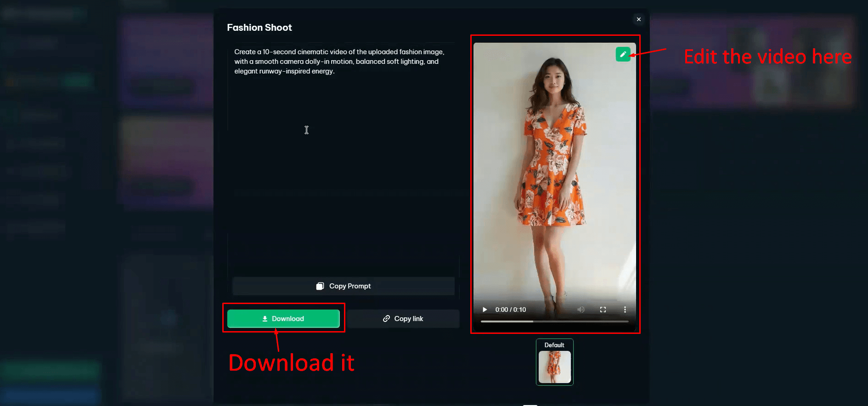Viewport: 868px width, 406px height.
Task: Click the green pencil edit icon on video
Action: 623,54
